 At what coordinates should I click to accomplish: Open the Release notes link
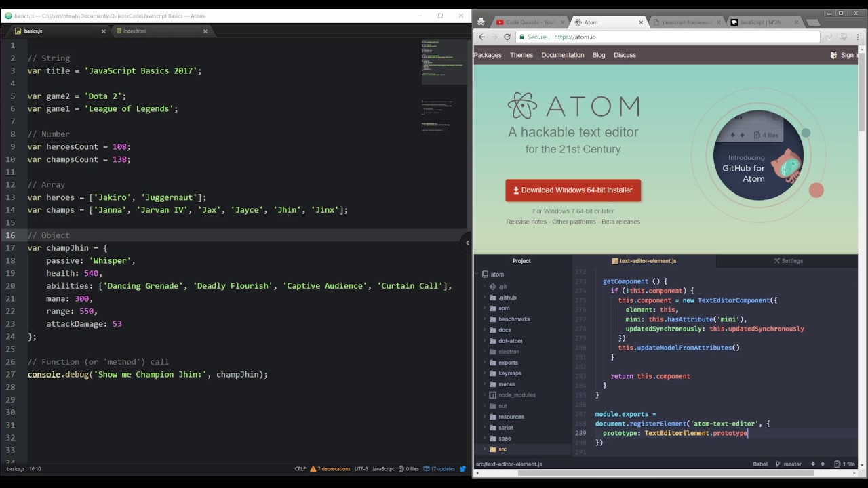(526, 222)
